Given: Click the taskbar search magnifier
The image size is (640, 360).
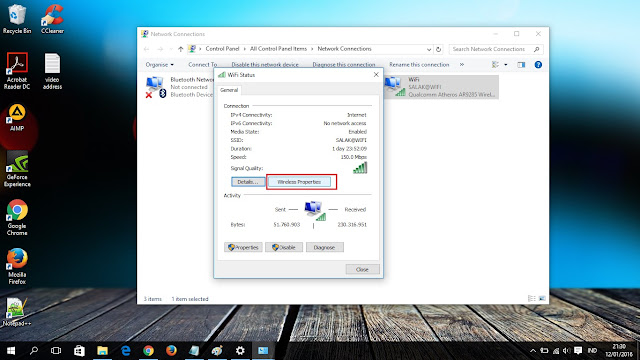Looking at the screenshot, I should click(x=33, y=351).
